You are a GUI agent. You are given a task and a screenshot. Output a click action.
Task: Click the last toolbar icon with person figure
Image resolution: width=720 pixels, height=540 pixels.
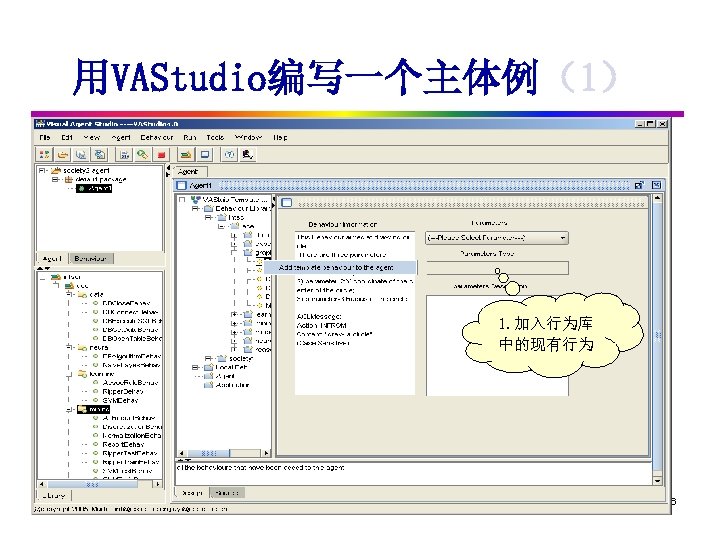(248, 155)
